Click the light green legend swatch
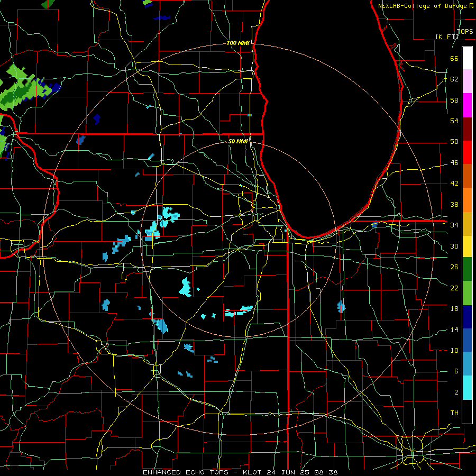476x476 pixels. pos(467,293)
